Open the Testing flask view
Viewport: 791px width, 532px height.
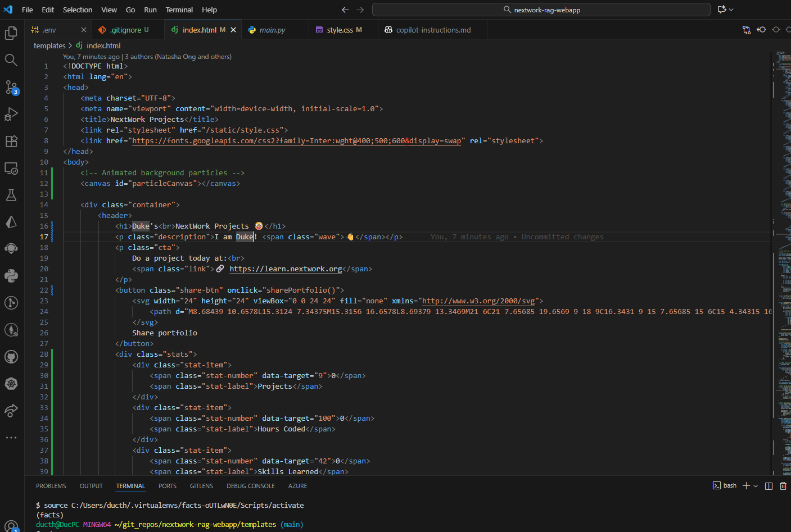tap(11, 195)
